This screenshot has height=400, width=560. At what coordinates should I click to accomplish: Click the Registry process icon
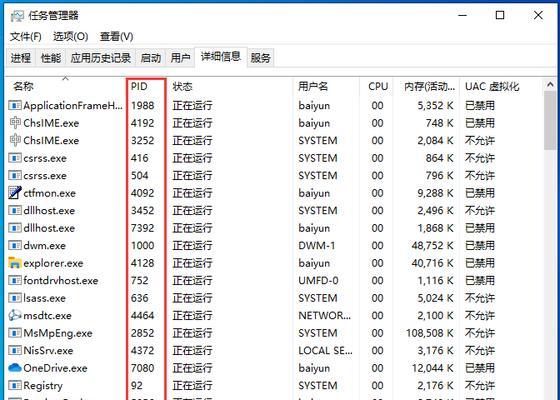click(x=15, y=385)
